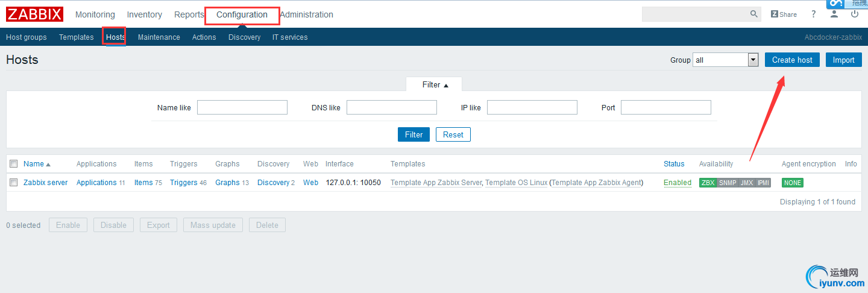The image size is (868, 293).
Task: Open the Share link with Z icon
Action: coord(784,14)
